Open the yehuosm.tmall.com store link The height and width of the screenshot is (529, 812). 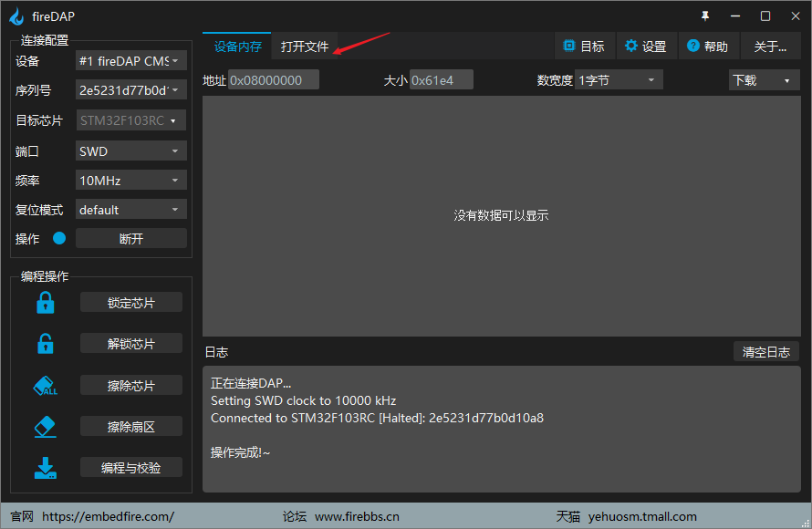642,516
